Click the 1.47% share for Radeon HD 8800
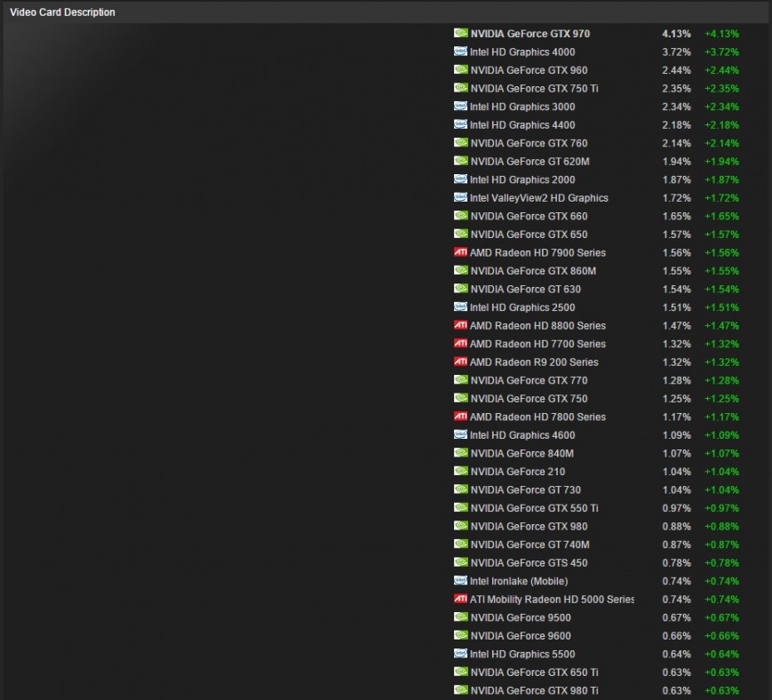Image resolution: width=772 pixels, height=700 pixels. click(x=676, y=325)
